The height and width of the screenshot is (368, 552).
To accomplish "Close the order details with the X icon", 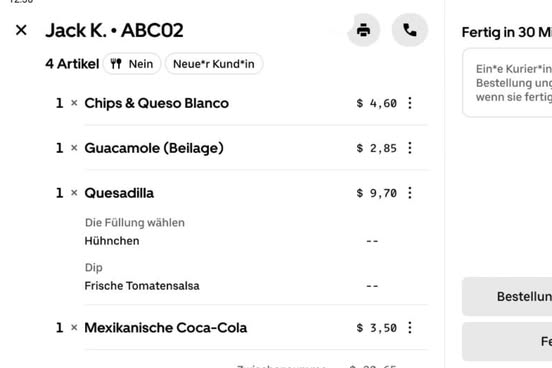I will coord(21,30).
